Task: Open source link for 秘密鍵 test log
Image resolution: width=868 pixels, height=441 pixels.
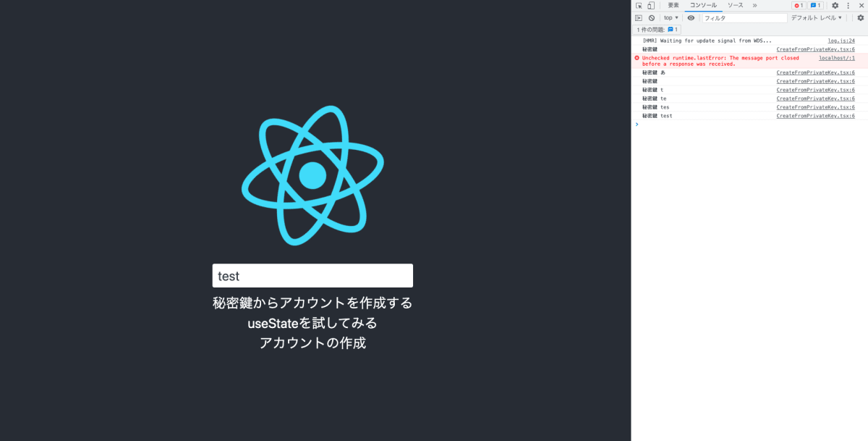Action: point(815,116)
